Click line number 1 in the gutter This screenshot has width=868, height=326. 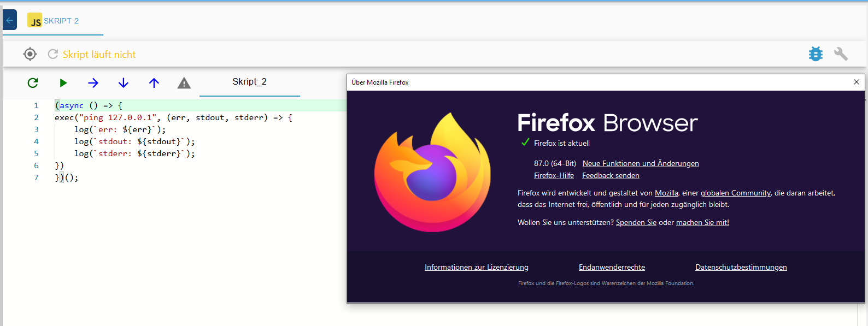(x=36, y=105)
